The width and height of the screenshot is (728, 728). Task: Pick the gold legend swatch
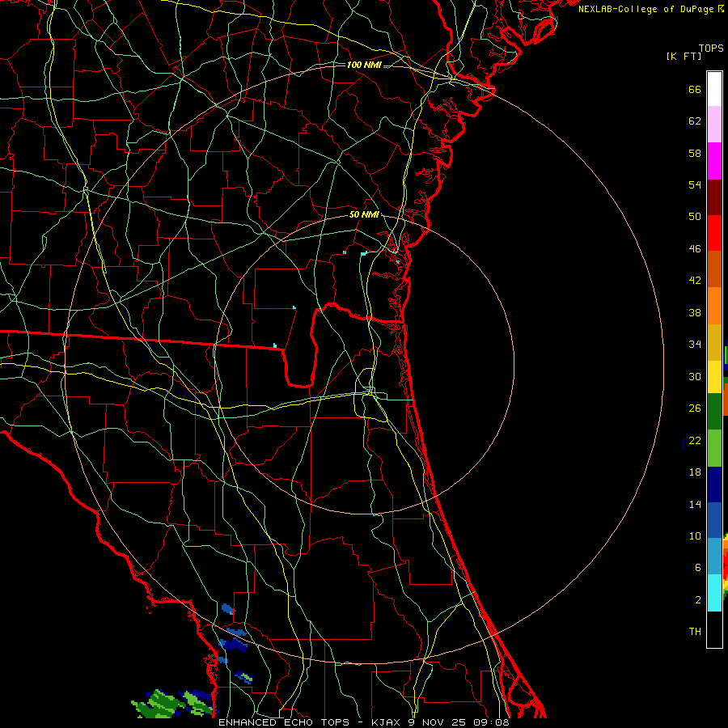pyautogui.click(x=714, y=343)
